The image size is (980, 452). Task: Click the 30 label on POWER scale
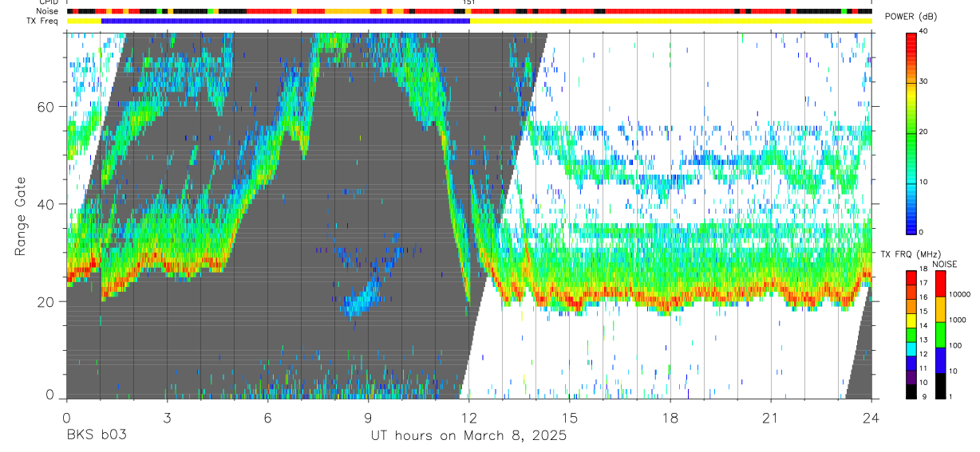(925, 82)
